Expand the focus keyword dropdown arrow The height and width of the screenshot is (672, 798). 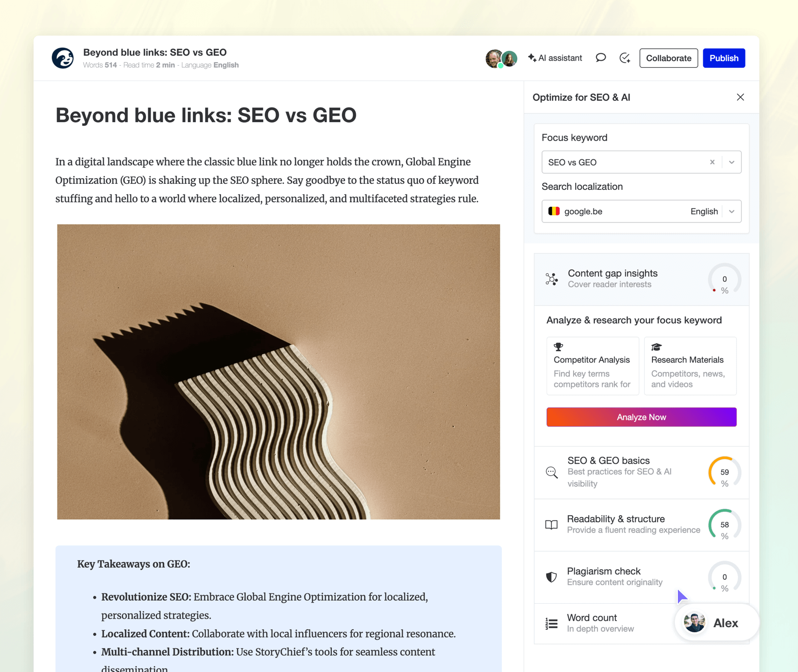pos(731,162)
